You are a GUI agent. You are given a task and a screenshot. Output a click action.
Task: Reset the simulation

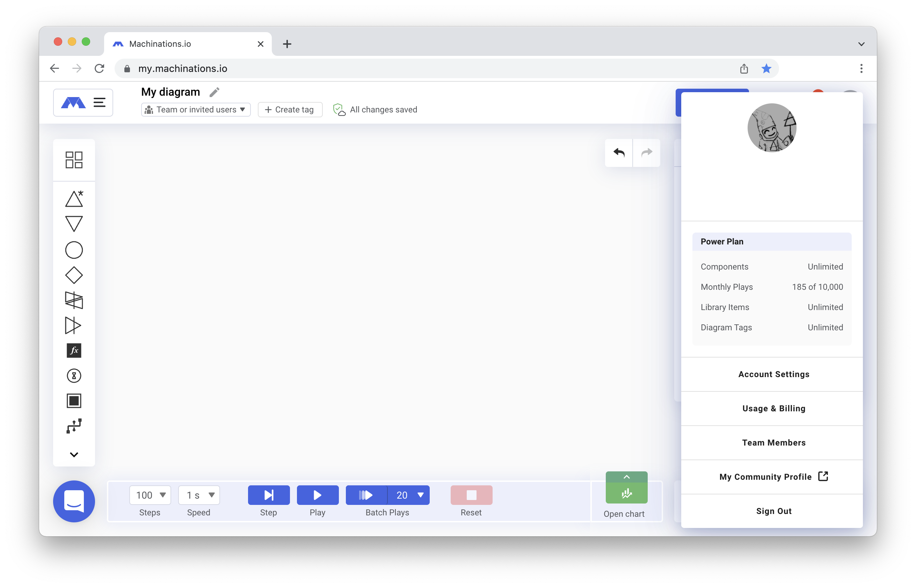click(x=471, y=495)
